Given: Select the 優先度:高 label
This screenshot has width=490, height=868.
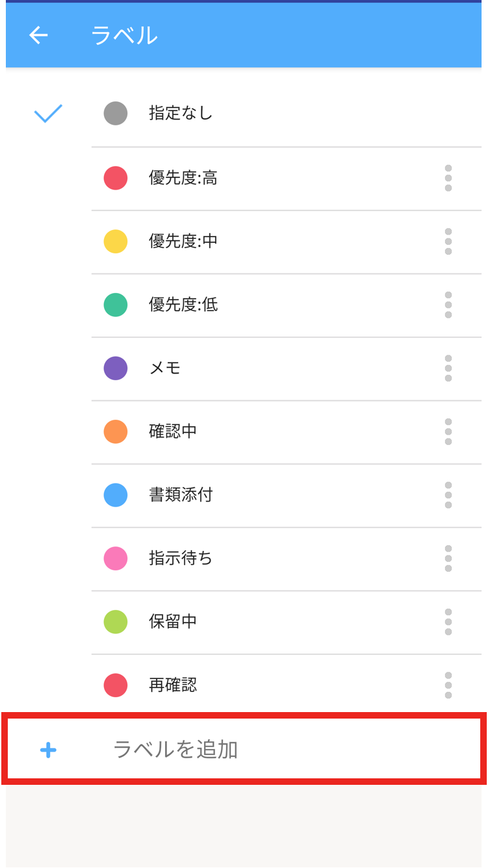Looking at the screenshot, I should point(183,178).
